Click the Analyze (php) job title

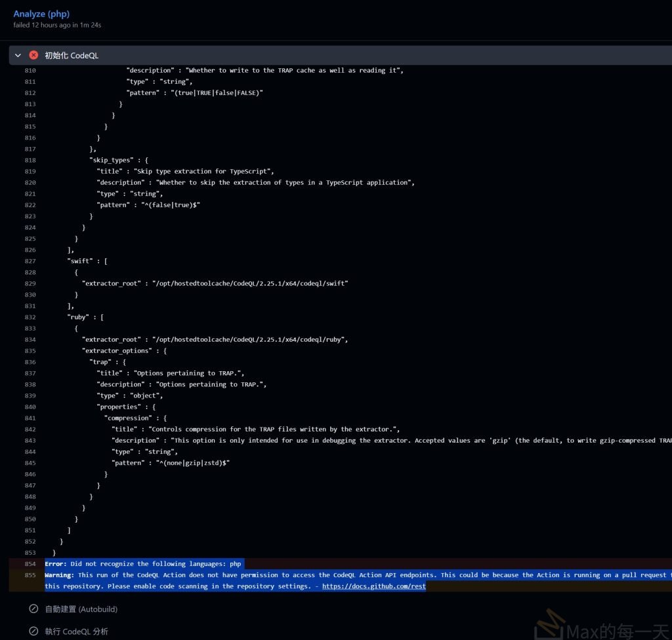pos(41,14)
